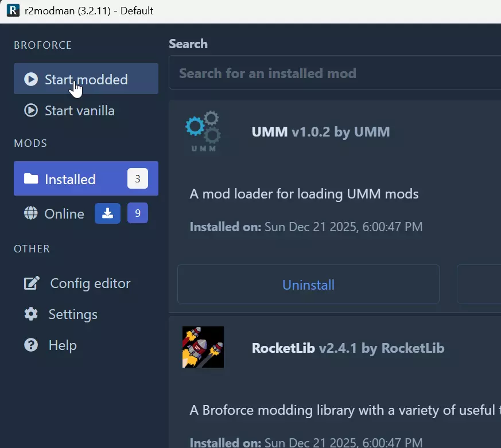Click the 'Search' label above the field
This screenshot has height=448, width=501.
pos(188,44)
